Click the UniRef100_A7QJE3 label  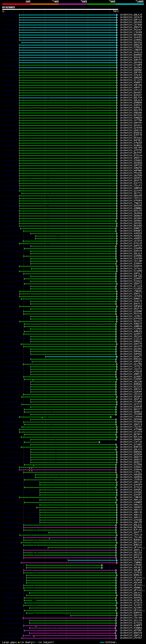pyautogui.click(x=131, y=75)
